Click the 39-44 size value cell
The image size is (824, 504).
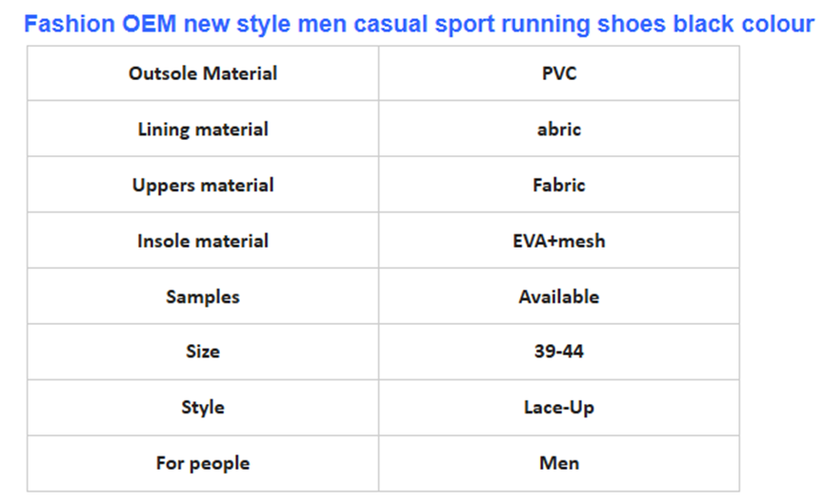tap(559, 352)
